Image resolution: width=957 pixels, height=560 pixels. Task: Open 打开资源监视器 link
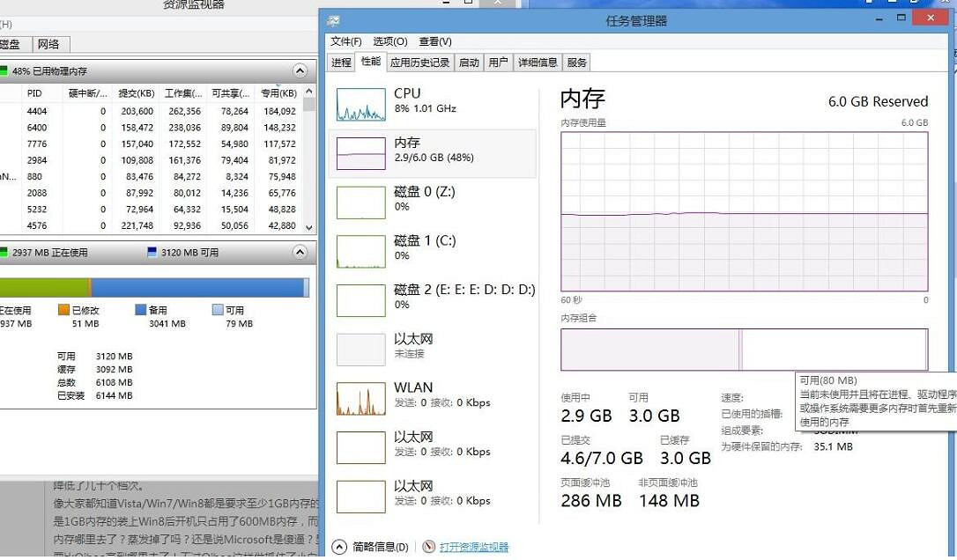473,547
